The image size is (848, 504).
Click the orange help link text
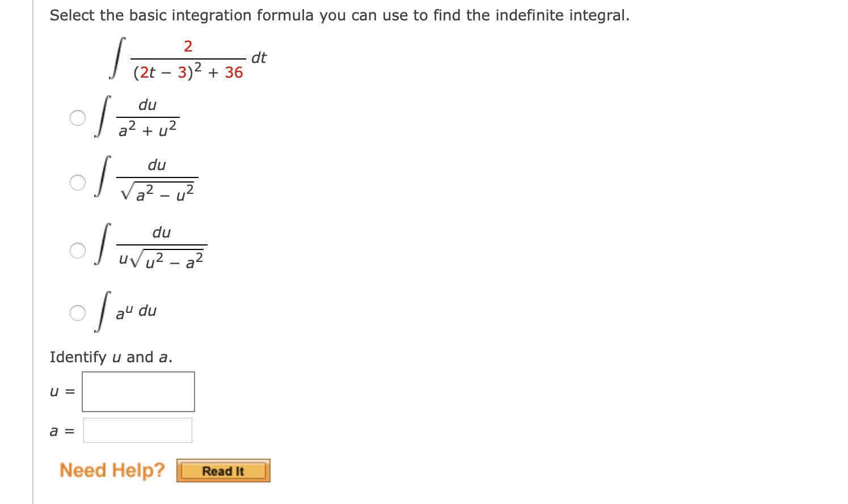(x=112, y=470)
